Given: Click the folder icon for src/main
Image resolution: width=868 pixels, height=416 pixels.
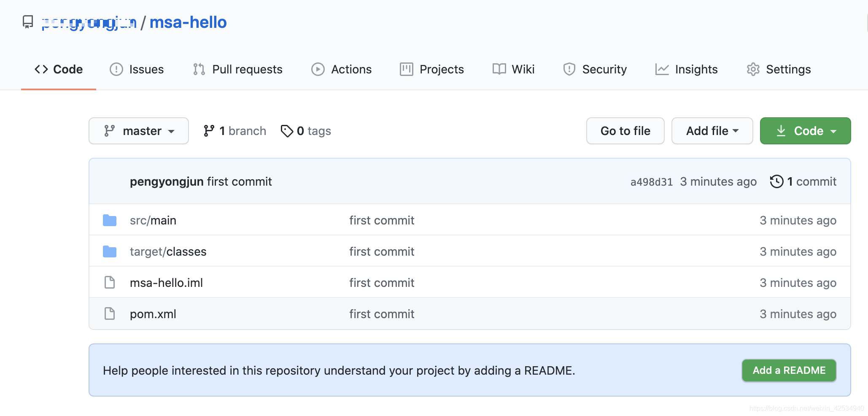Looking at the screenshot, I should coord(110,220).
